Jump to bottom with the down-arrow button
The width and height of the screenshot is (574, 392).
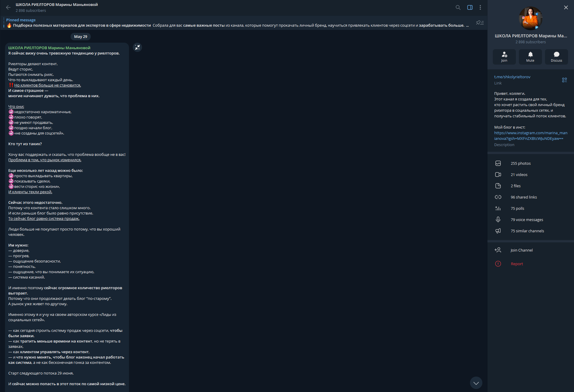[x=476, y=383]
